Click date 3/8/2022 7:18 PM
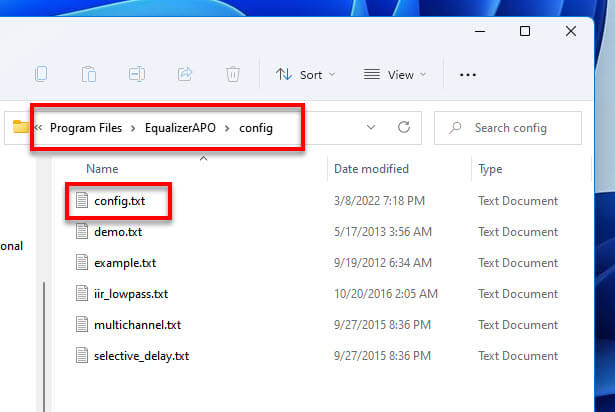 (379, 201)
